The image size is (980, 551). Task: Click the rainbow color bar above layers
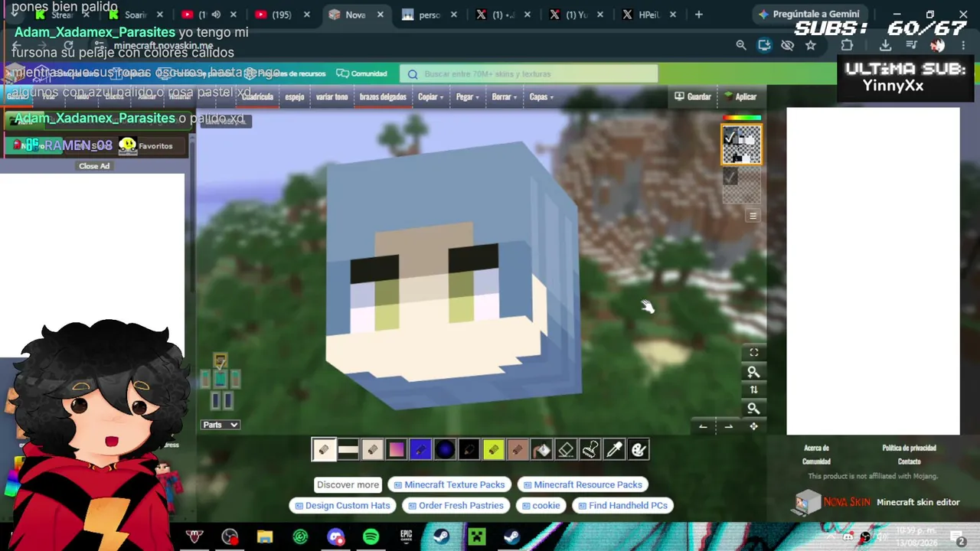click(x=742, y=118)
